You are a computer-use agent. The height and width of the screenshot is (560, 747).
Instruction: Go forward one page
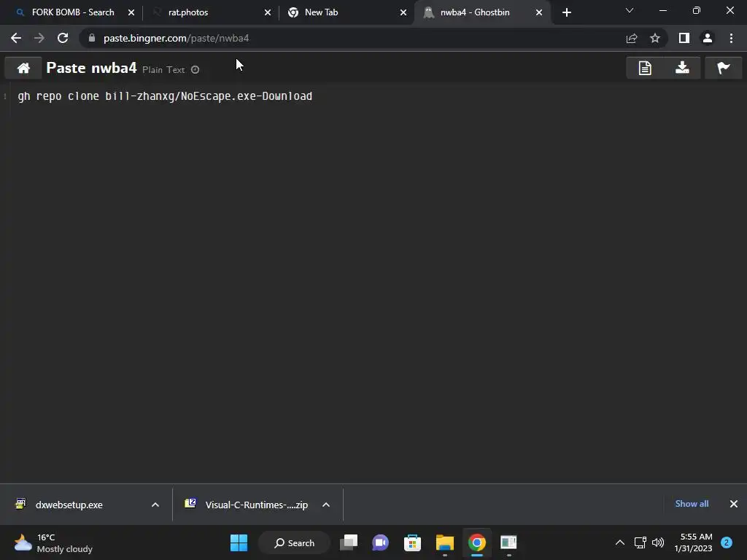[39, 38]
